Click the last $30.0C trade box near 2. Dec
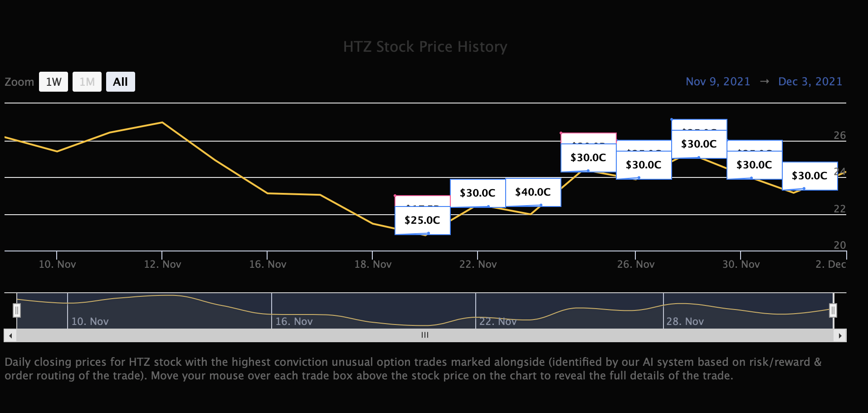The height and width of the screenshot is (413, 868). (809, 176)
